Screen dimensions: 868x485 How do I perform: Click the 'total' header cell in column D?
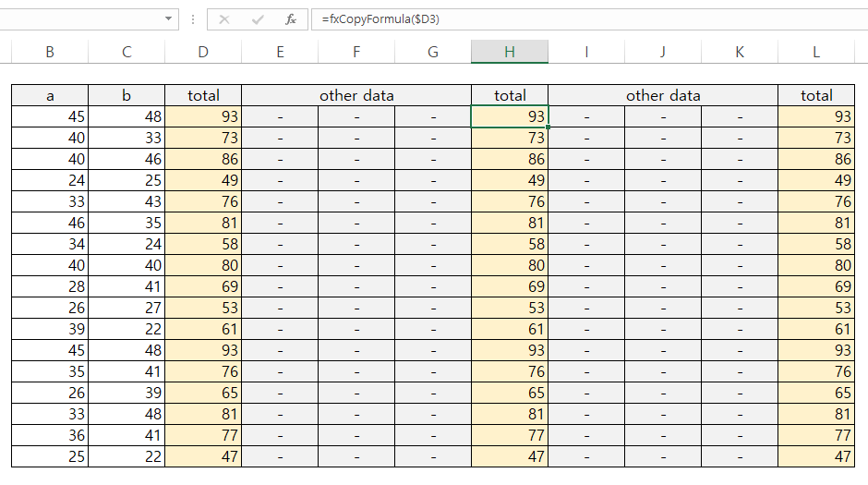203,95
